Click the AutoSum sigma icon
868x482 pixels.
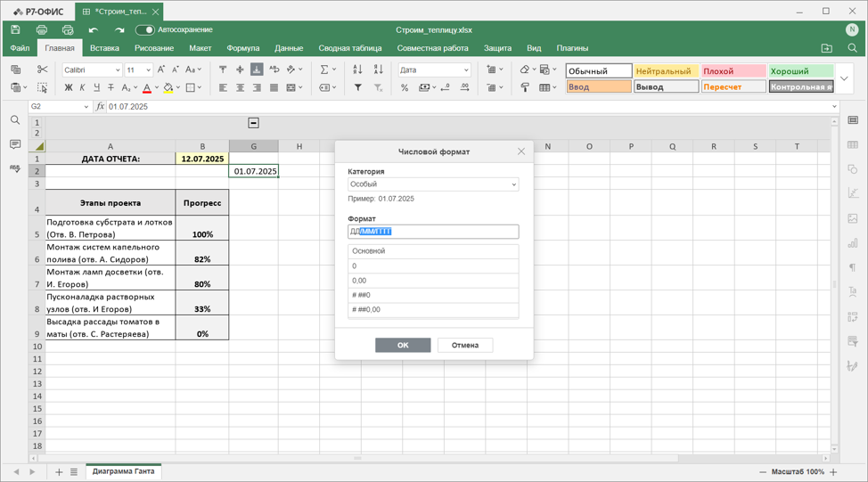[x=324, y=69]
